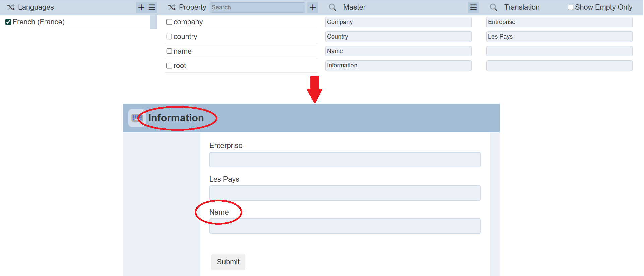Select the Les Pays translation field
This screenshot has height=276, width=644.
click(559, 37)
